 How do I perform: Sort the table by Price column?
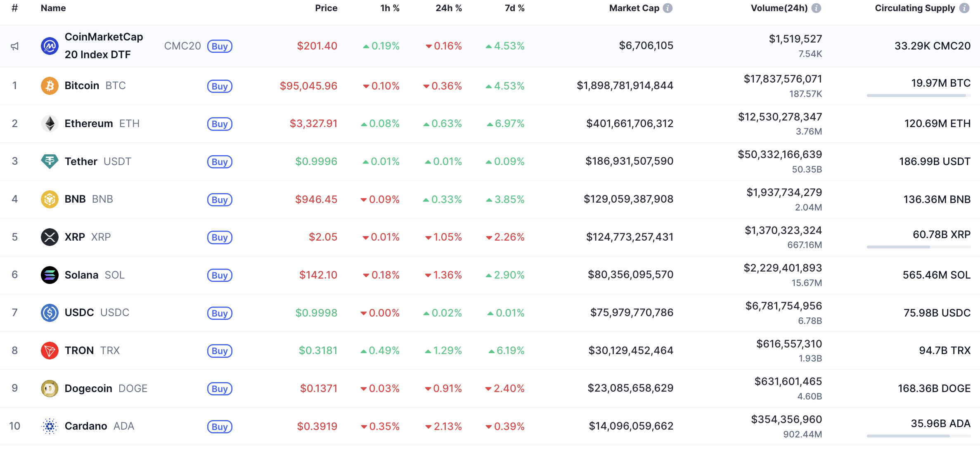tap(326, 7)
